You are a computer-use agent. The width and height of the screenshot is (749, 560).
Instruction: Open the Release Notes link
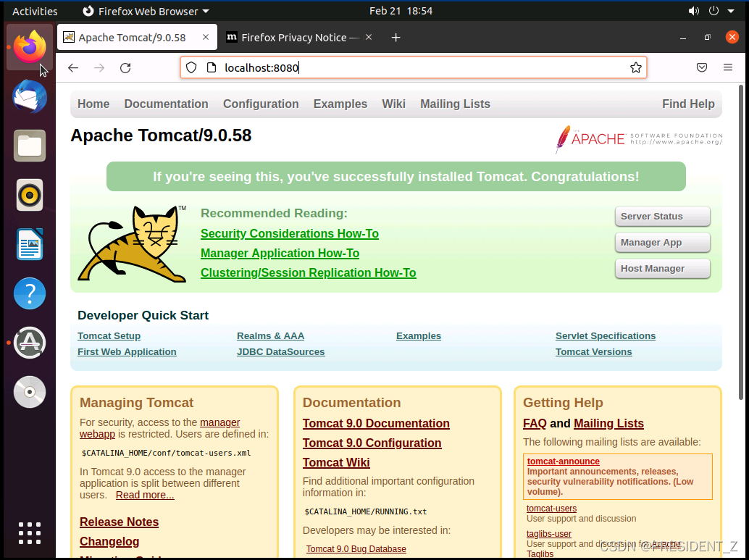[x=119, y=522]
